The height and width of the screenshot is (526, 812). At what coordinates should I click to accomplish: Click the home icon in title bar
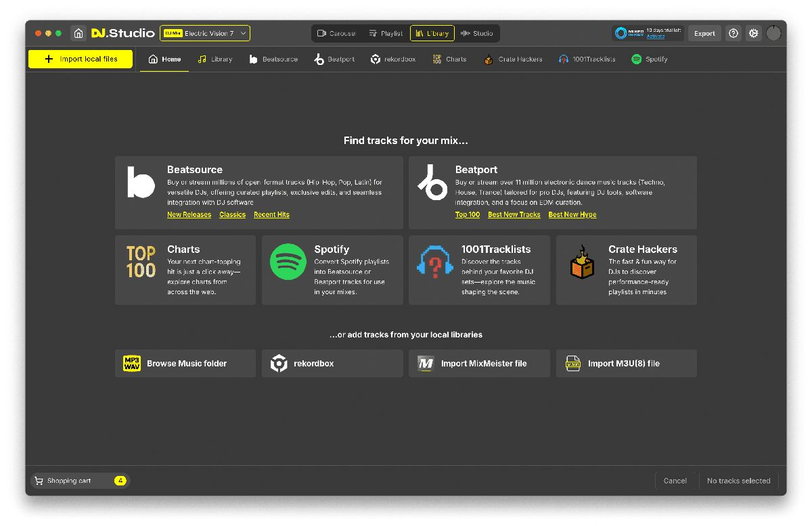click(x=78, y=33)
